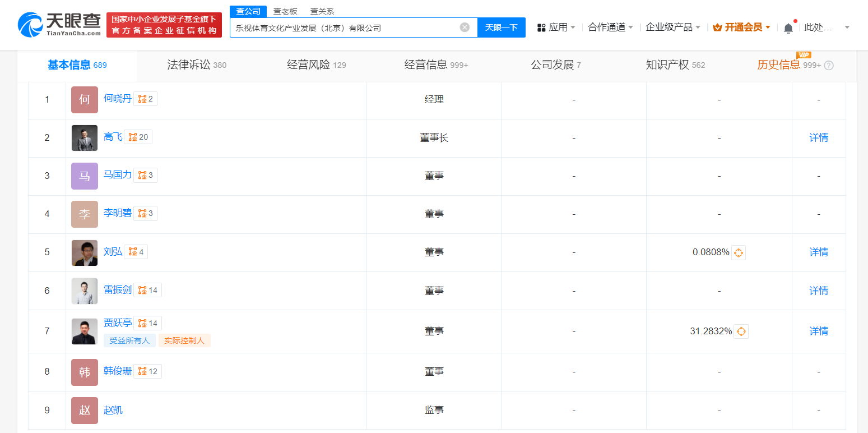Switch to the 查关系 search tab
868x433 pixels.
point(322,11)
